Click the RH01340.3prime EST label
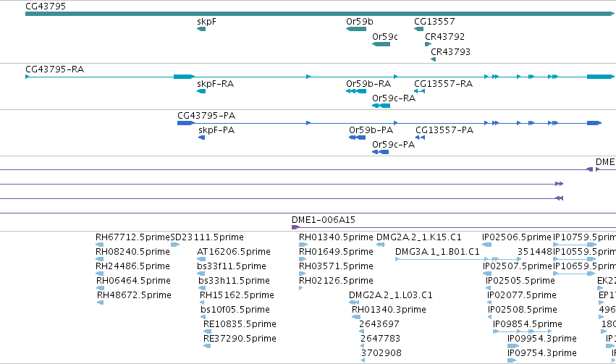The height and width of the screenshot is (364, 616). pos(389,310)
